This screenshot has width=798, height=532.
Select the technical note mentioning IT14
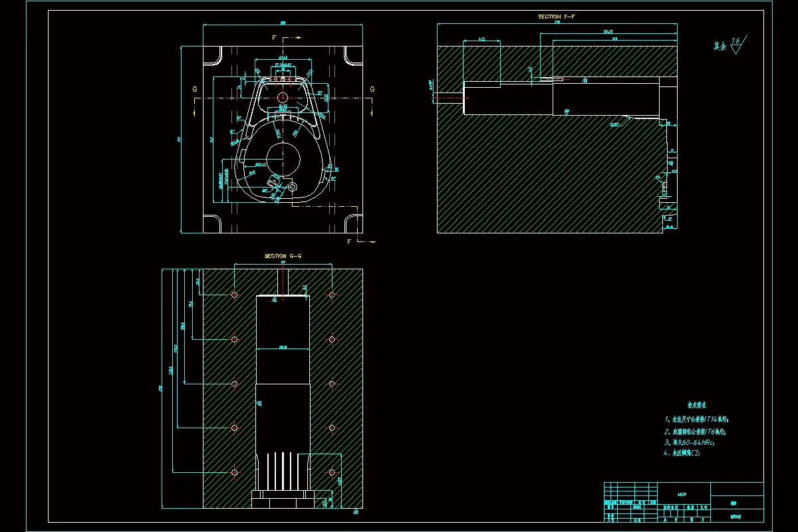click(697, 420)
